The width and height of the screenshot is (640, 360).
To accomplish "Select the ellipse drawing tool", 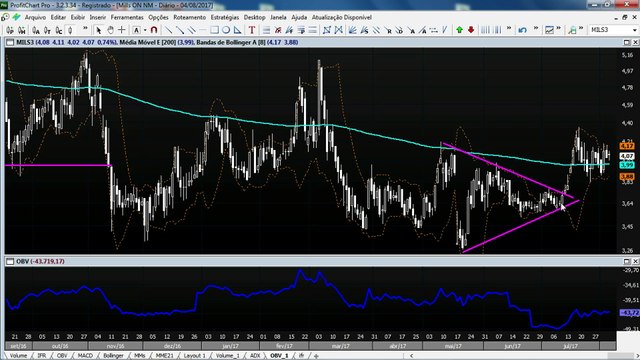I will click(226, 30).
